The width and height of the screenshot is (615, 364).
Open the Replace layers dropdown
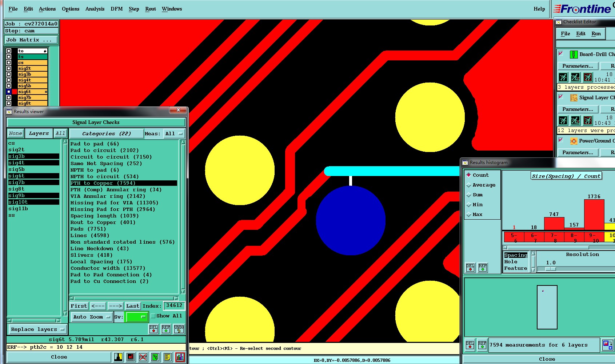coord(37,329)
